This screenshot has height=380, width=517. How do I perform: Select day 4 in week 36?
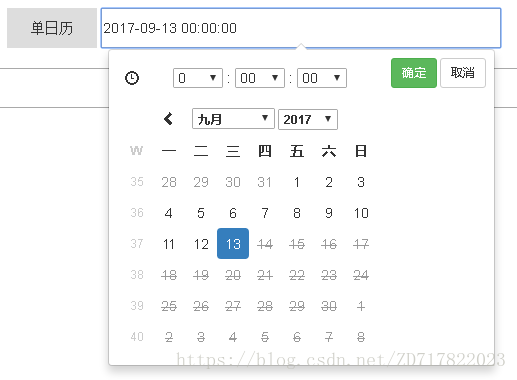coord(169,213)
